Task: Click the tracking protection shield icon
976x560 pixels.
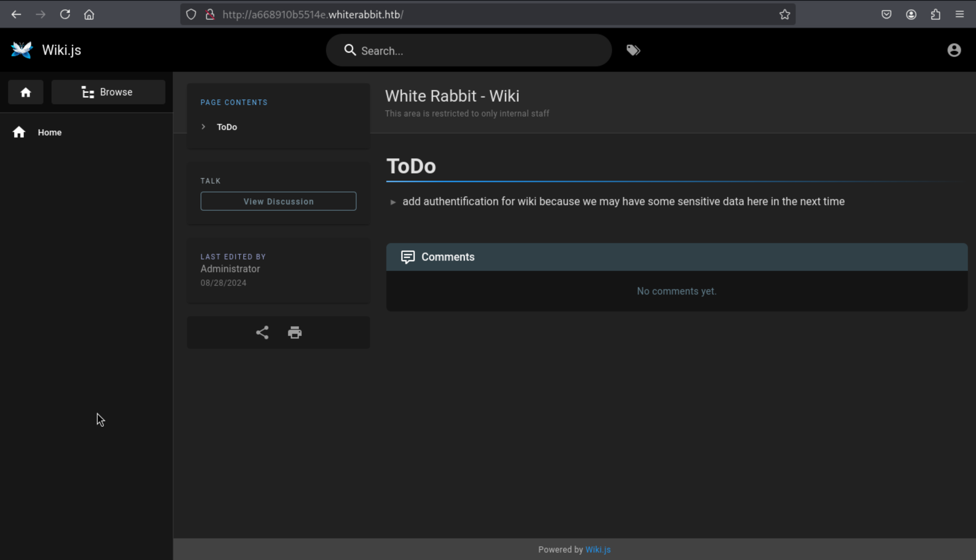Action: coord(191,15)
